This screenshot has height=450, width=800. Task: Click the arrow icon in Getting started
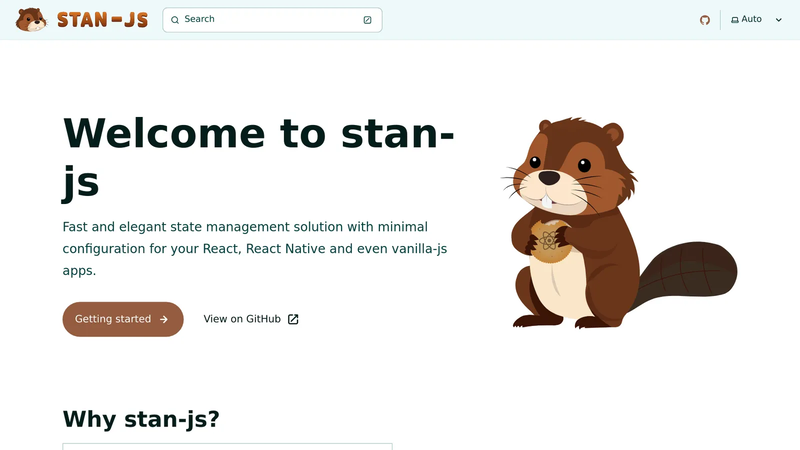(x=164, y=319)
